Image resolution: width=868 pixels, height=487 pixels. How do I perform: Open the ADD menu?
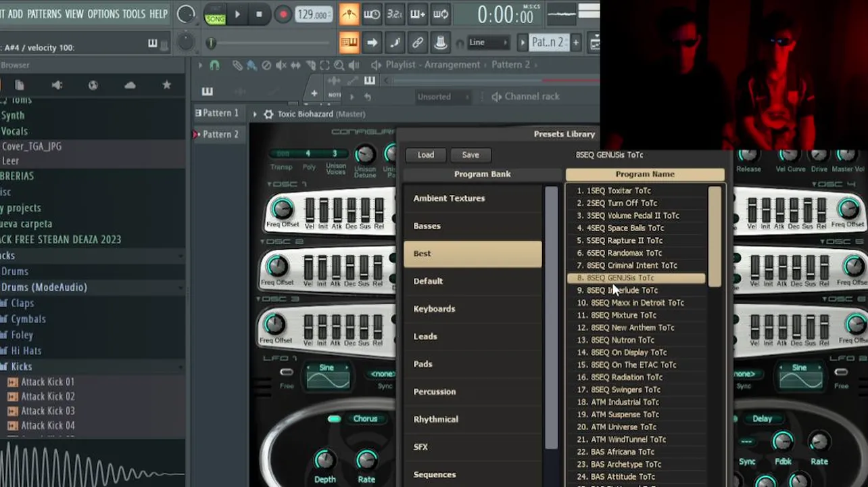(16, 14)
